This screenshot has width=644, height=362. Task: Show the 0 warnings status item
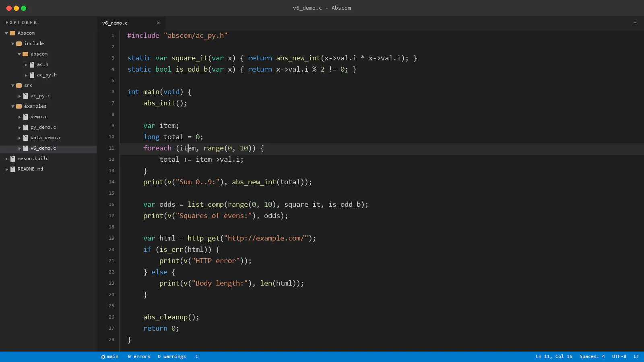[x=172, y=356]
